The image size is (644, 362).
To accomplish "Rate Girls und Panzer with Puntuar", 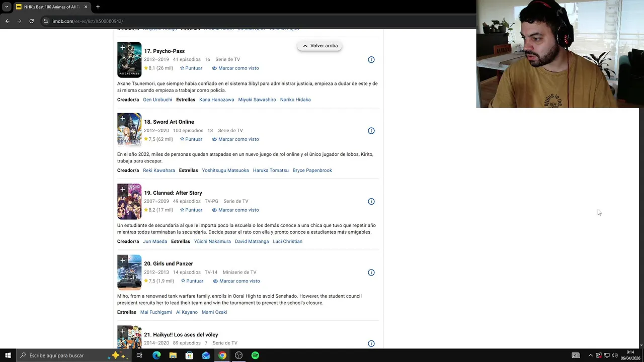I will [x=192, y=281].
